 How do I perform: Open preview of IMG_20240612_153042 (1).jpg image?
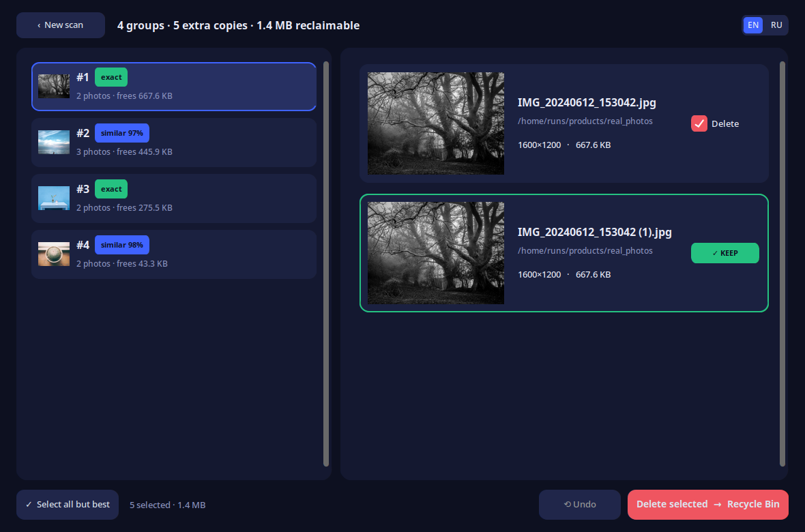(x=436, y=253)
